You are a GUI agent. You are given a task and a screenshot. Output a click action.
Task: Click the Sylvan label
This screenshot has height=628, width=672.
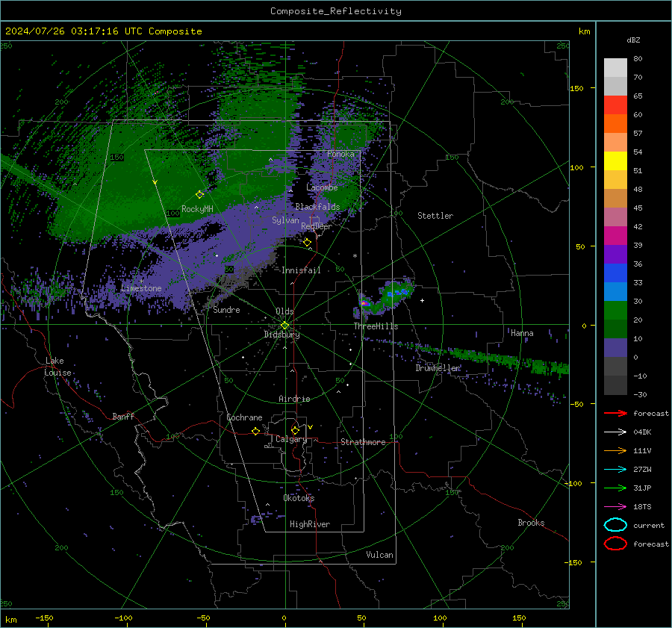tap(285, 220)
